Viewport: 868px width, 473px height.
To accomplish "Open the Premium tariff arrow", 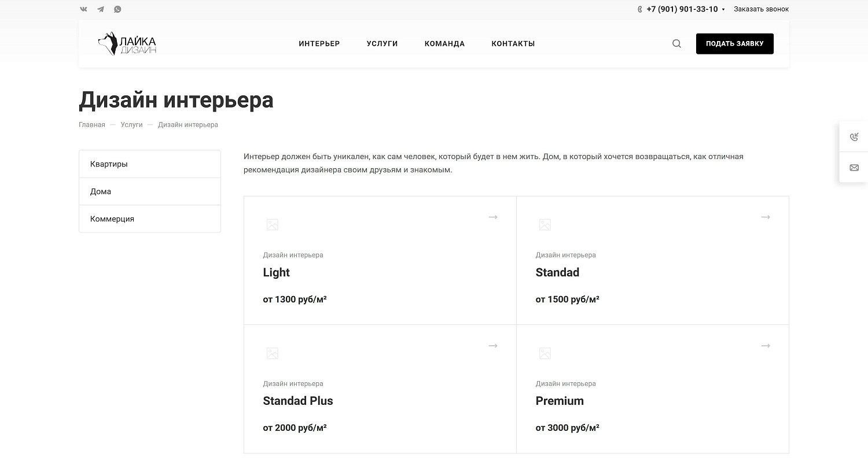I will click(x=766, y=345).
